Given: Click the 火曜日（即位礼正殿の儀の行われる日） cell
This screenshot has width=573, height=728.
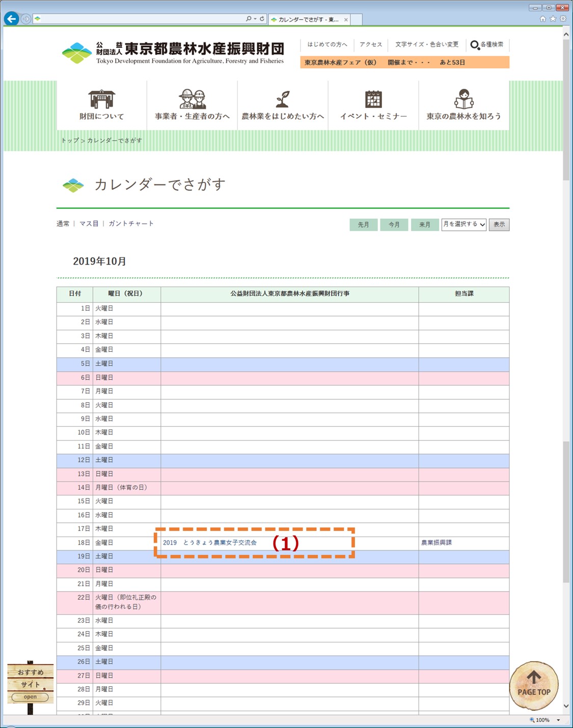Looking at the screenshot, I should tap(127, 603).
